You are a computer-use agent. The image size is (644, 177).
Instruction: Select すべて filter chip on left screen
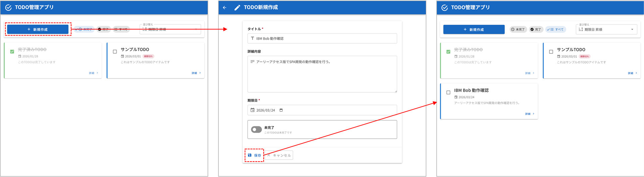point(121,30)
